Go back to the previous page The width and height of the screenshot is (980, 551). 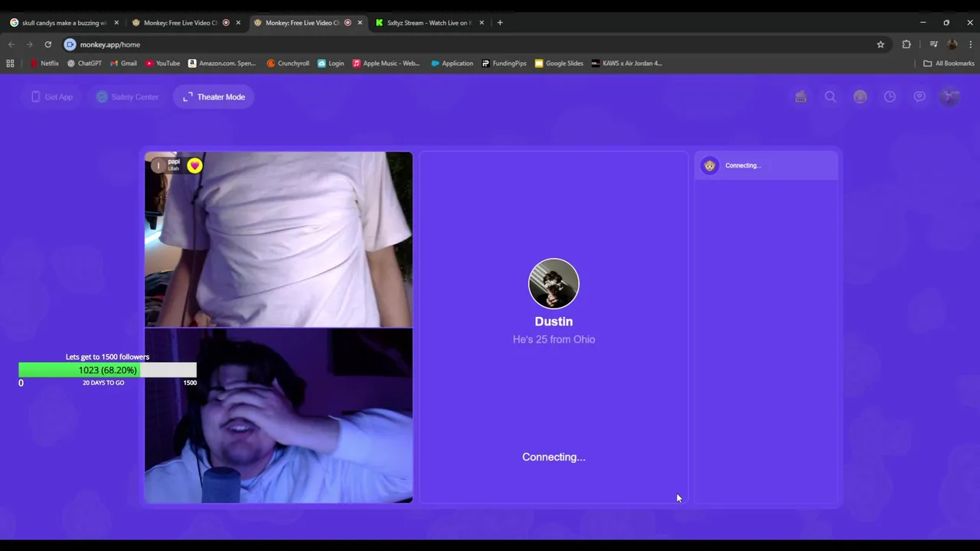click(11, 44)
